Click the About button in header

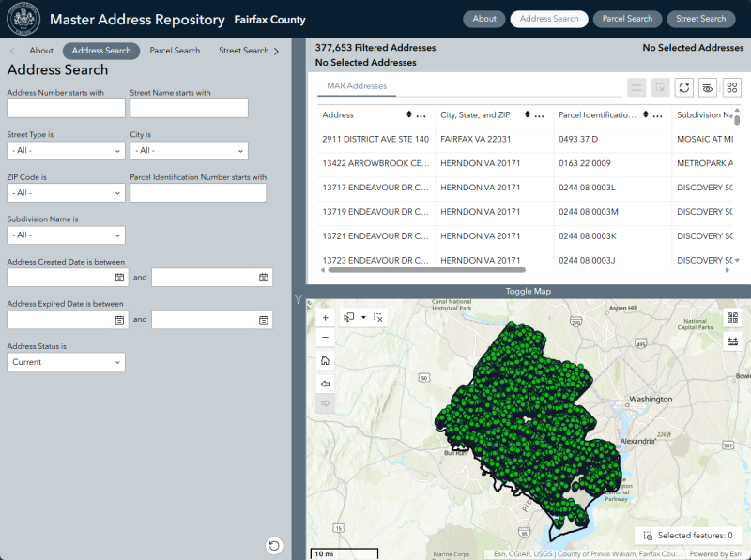coord(484,19)
